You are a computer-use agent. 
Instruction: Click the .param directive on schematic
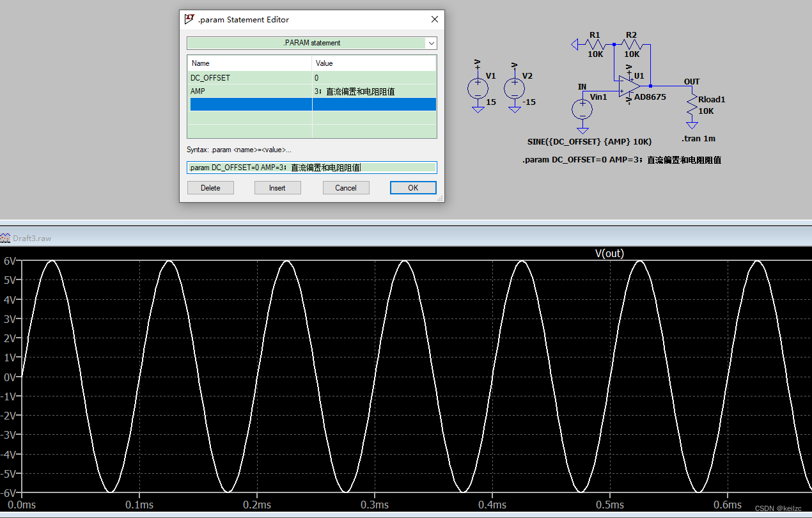[x=621, y=160]
